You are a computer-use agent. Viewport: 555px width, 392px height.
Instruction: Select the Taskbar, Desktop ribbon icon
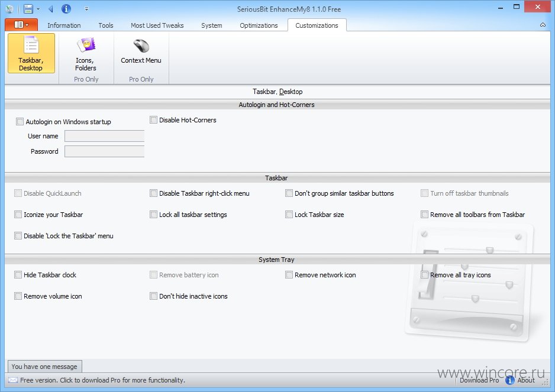(x=31, y=53)
